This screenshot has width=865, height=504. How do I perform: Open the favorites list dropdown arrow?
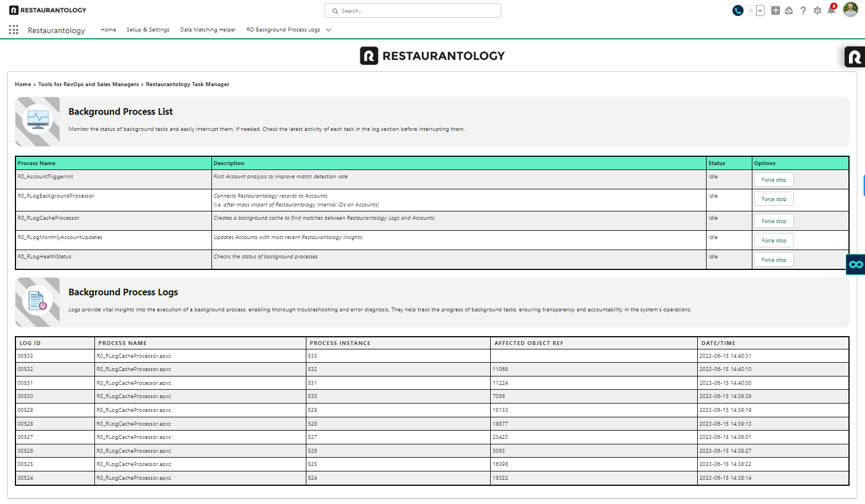pyautogui.click(x=760, y=10)
